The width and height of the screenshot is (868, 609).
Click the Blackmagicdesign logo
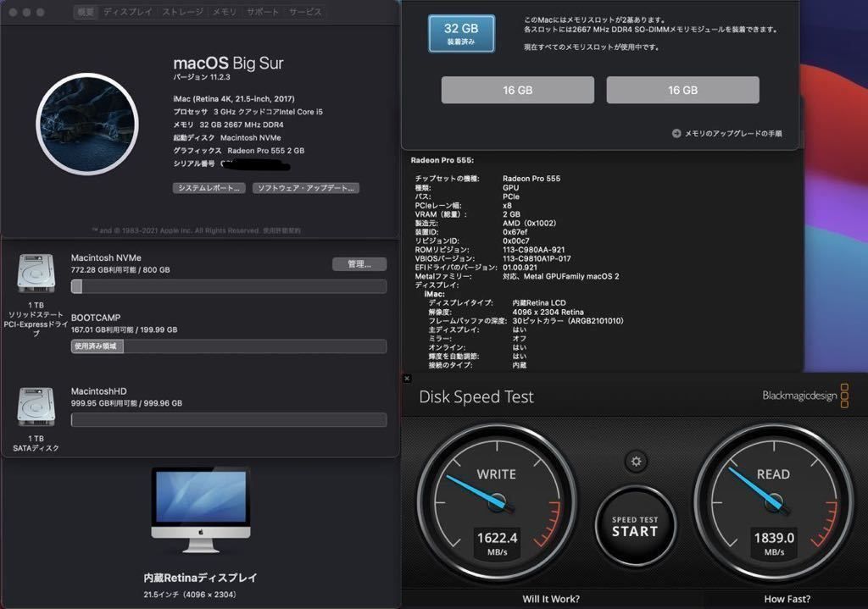pos(805,396)
